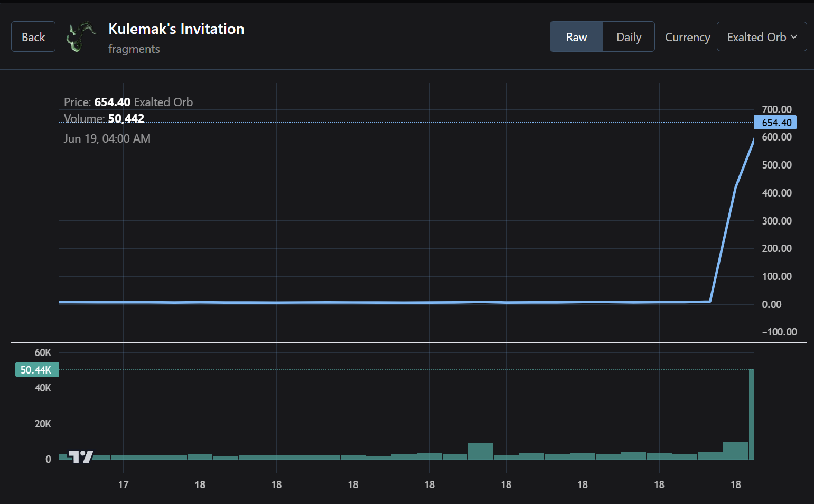Click the medium volume bar mid-chart
This screenshot has height=504, width=814.
tap(481, 451)
